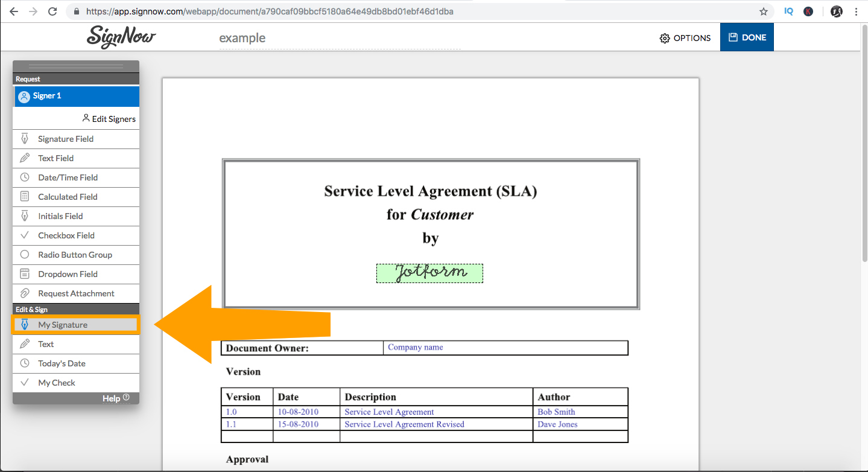Select the Text tool under Edit & Sign
868x472 pixels.
pyautogui.click(x=76, y=344)
